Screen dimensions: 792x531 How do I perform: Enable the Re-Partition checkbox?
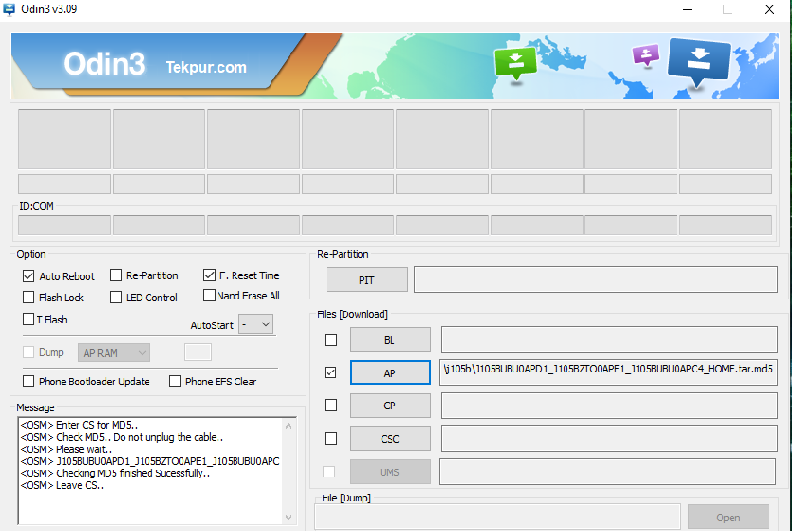(x=116, y=275)
